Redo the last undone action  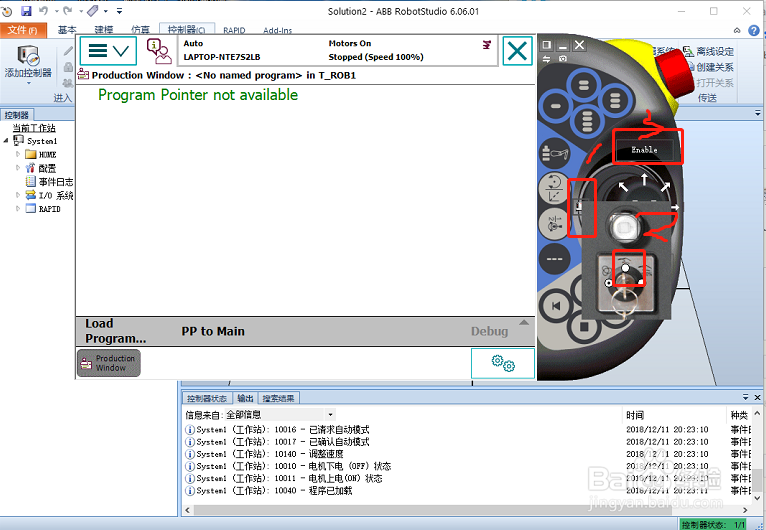point(68,11)
